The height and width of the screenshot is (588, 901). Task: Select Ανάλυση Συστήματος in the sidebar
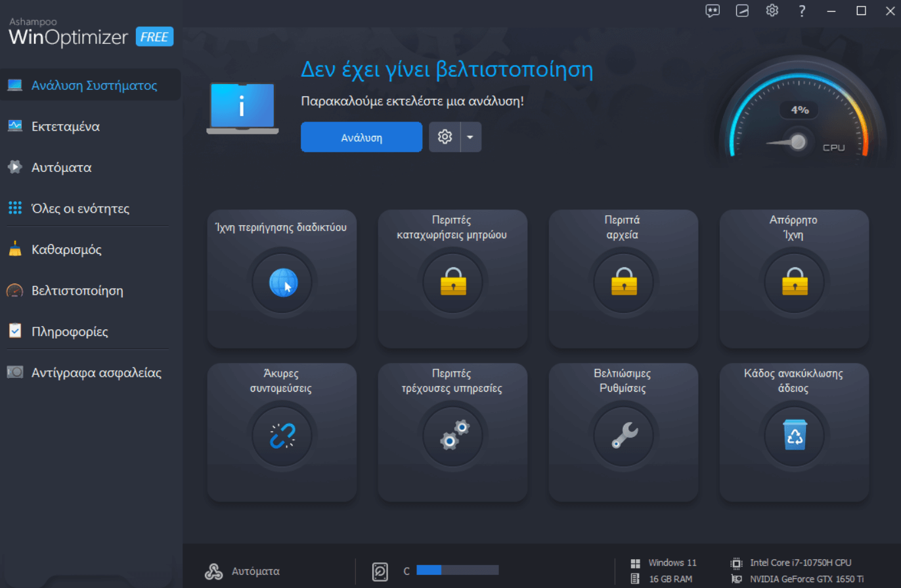pyautogui.click(x=91, y=85)
